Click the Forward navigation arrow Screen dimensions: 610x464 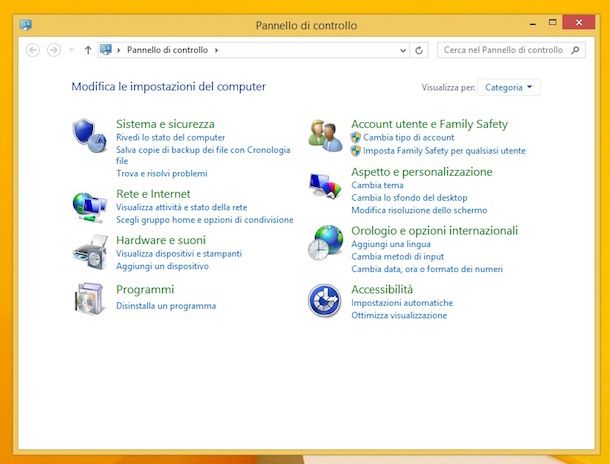pyautogui.click(x=54, y=50)
